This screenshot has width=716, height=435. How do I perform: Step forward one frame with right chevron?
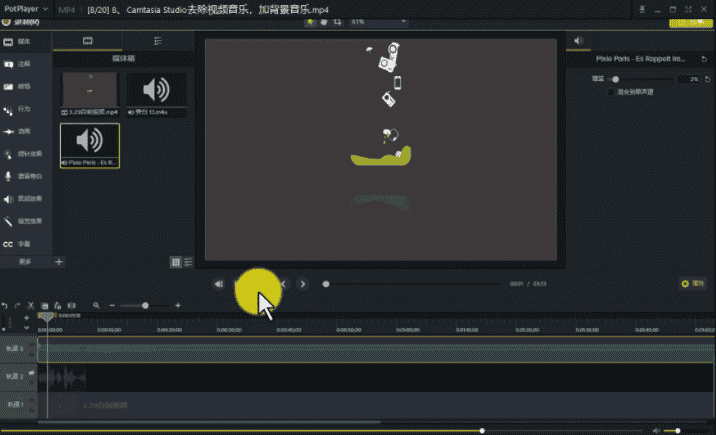[x=302, y=284]
